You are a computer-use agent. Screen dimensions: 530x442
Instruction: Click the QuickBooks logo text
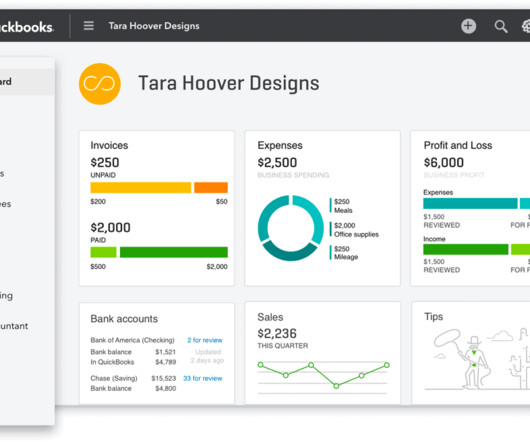pyautogui.click(x=26, y=27)
